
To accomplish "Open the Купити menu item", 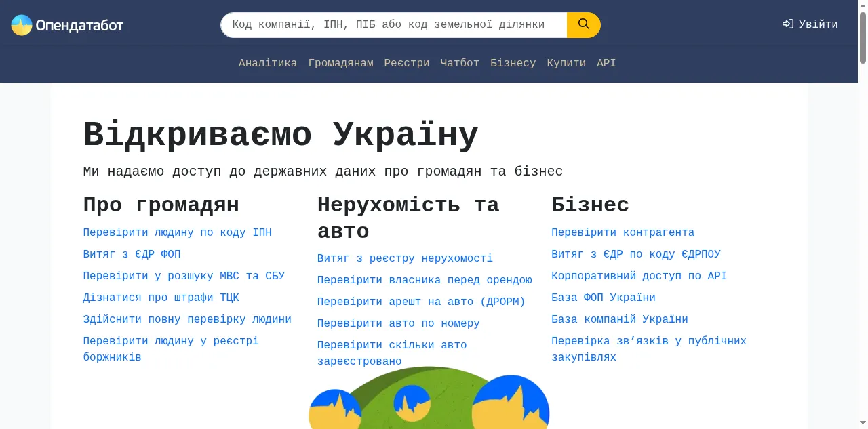I will coord(566,63).
